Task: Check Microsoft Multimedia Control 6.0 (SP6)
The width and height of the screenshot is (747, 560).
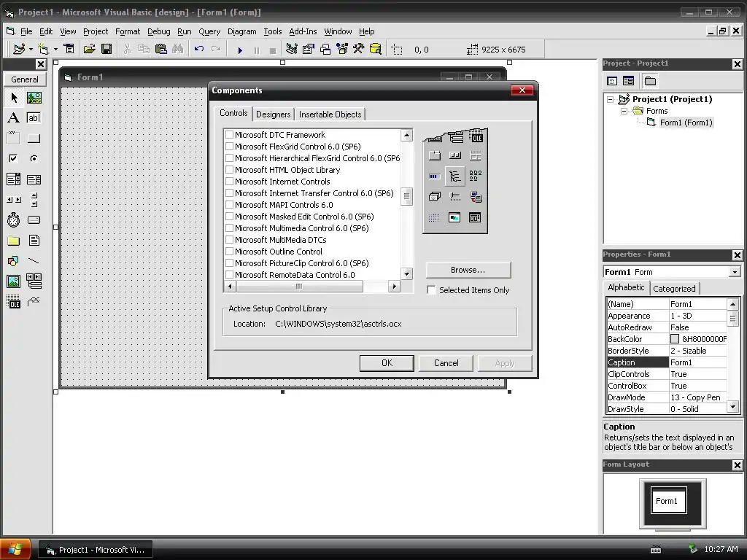Action: tap(229, 228)
